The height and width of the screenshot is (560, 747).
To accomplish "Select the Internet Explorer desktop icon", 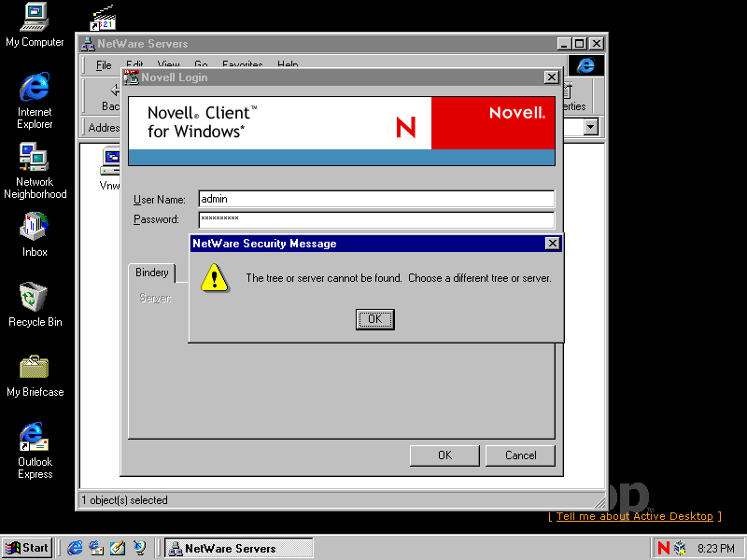I will [x=35, y=101].
